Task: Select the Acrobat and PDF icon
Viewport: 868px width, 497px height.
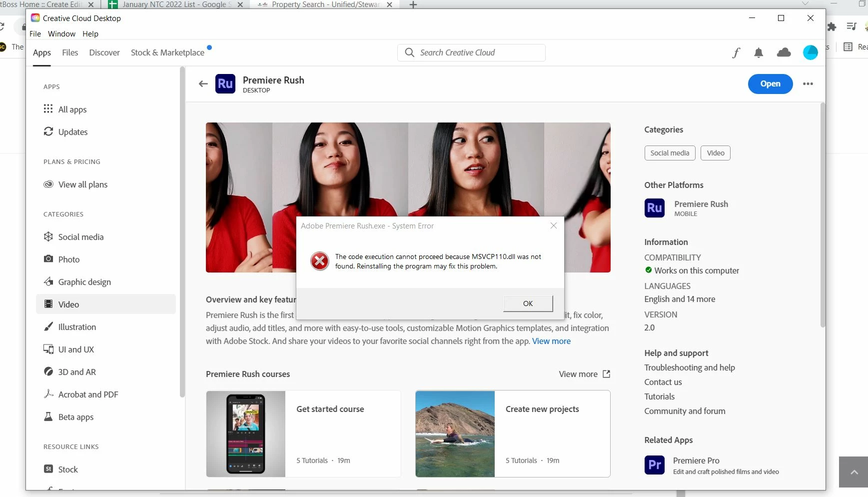Action: click(x=48, y=394)
